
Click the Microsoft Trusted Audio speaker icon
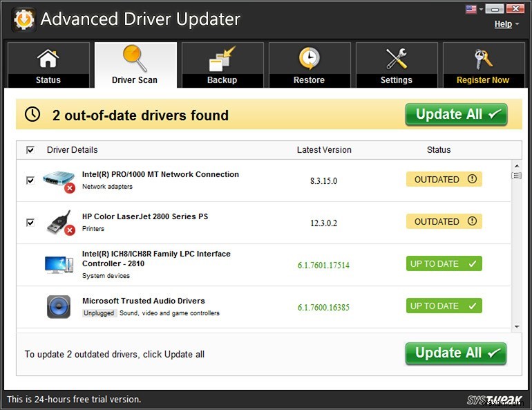(x=59, y=307)
